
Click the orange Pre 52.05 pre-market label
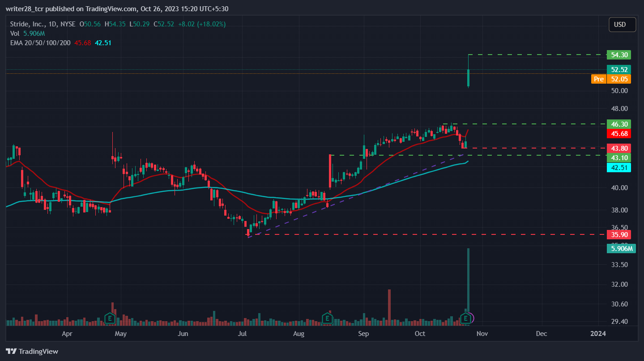pos(611,79)
